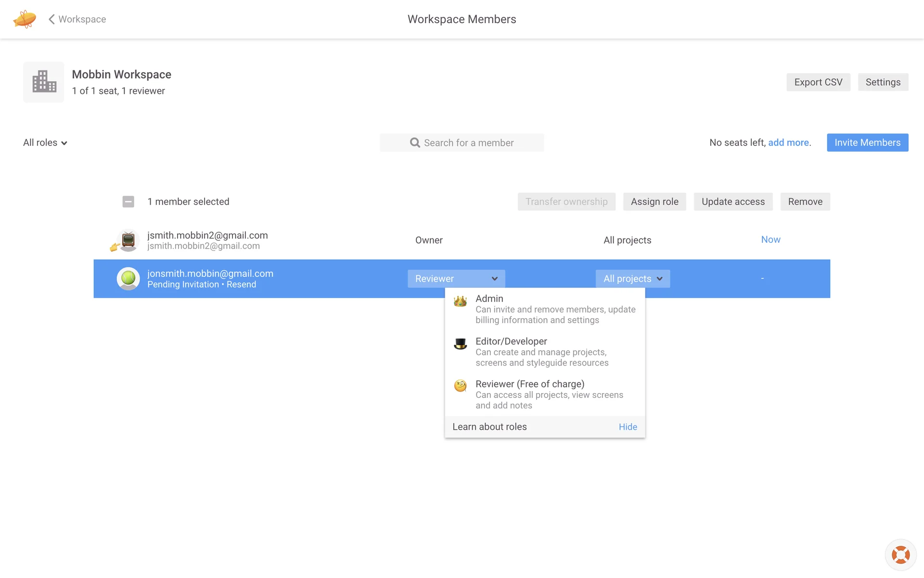
Task: Click the add more seats link
Action: point(788,143)
